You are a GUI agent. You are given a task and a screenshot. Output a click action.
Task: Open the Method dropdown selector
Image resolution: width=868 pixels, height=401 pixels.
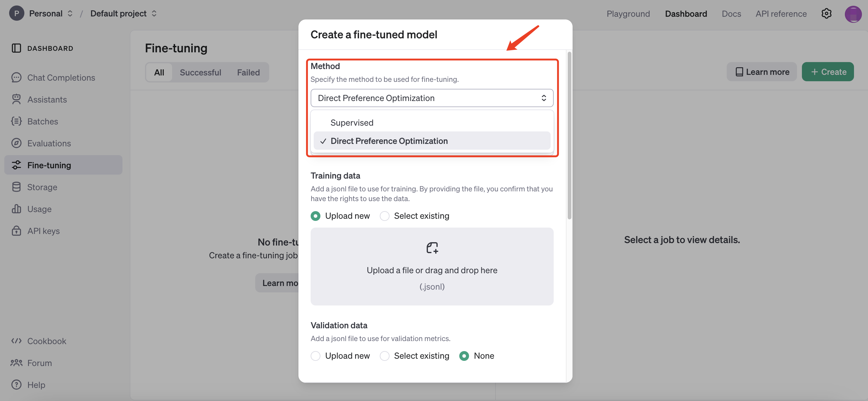(x=432, y=98)
